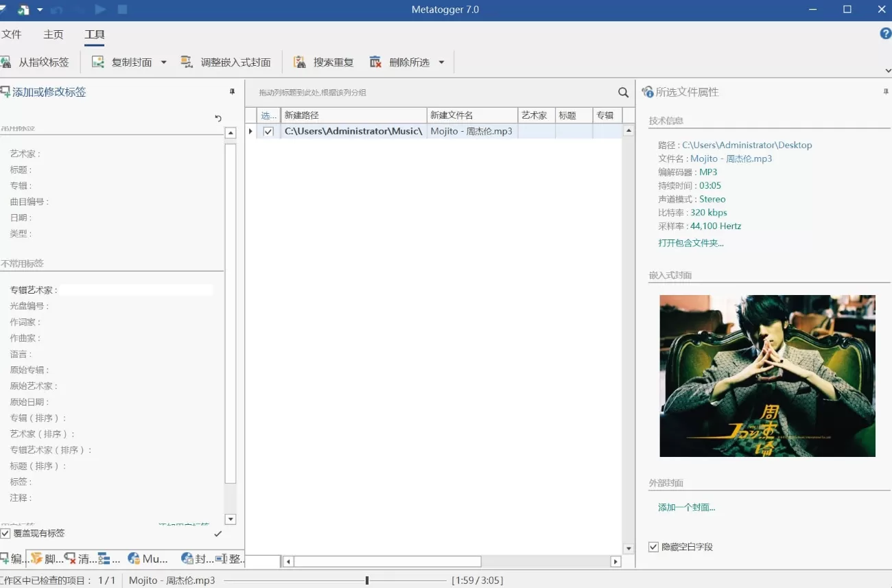Switch to the 主页 ribbon tab
Screen dimensions: 892x588
tap(53, 34)
